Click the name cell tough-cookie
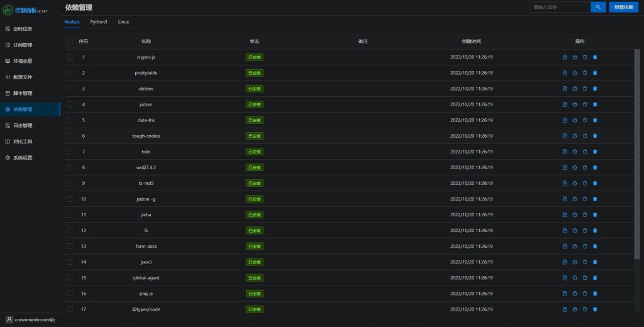Screen dimensions: 644x327 [146, 136]
